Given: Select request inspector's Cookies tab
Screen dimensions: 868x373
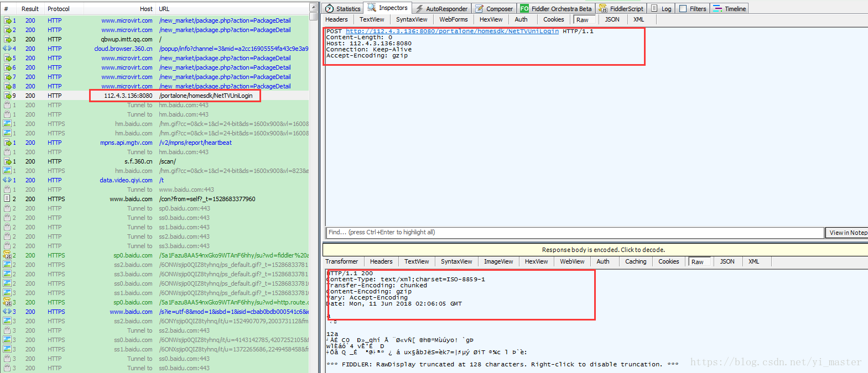Looking at the screenshot, I should [553, 19].
